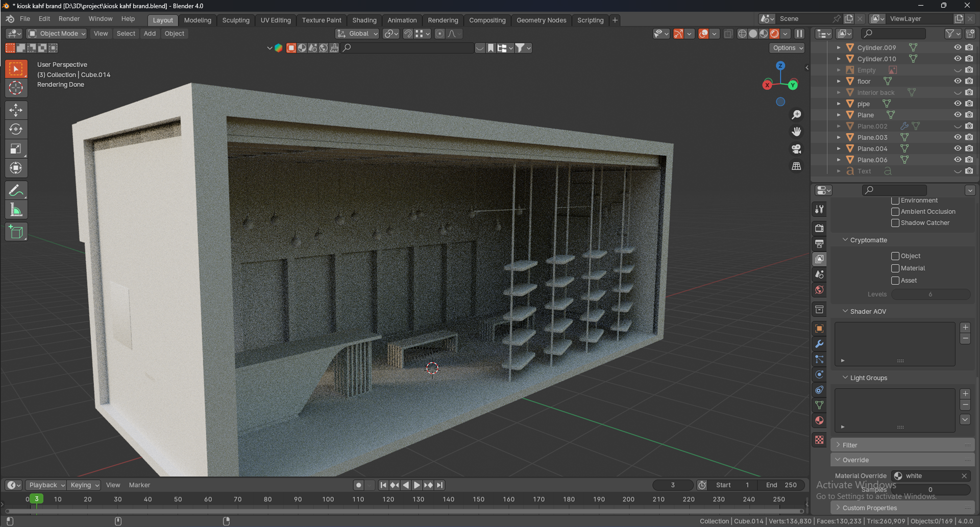Enable the Environment pass checkbox
This screenshot has width=980, height=527.
click(895, 201)
